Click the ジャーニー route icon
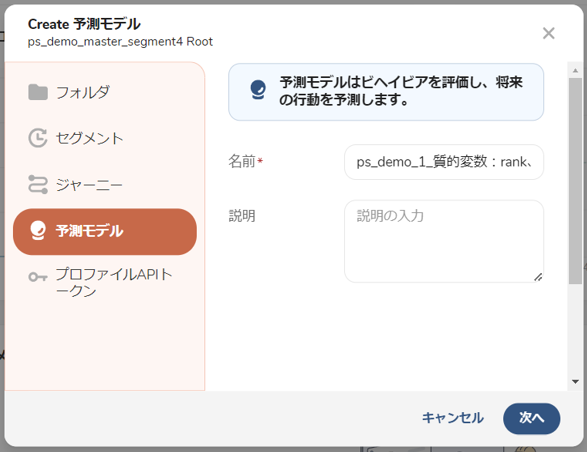Viewport: 587px width, 452px height. coord(38,185)
